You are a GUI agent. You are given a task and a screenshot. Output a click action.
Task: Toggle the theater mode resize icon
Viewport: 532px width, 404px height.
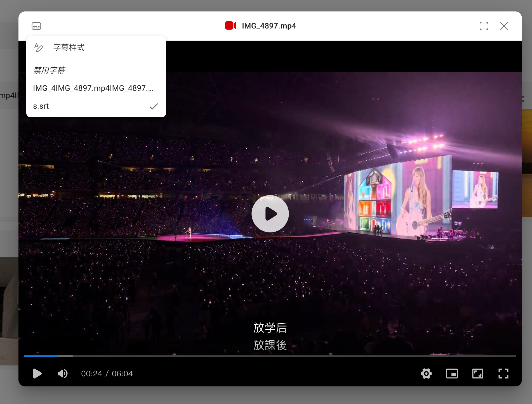477,374
